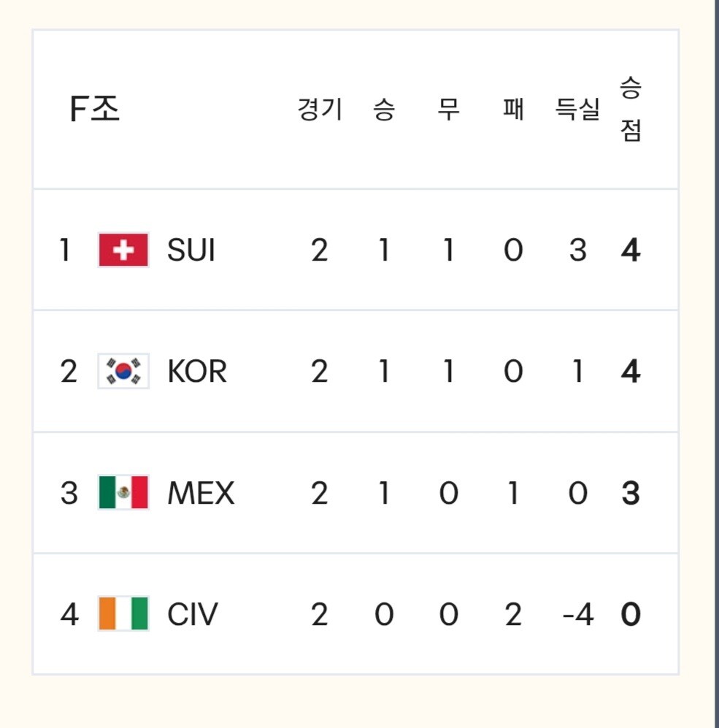
Task: Click the F조 group title
Action: (x=95, y=110)
